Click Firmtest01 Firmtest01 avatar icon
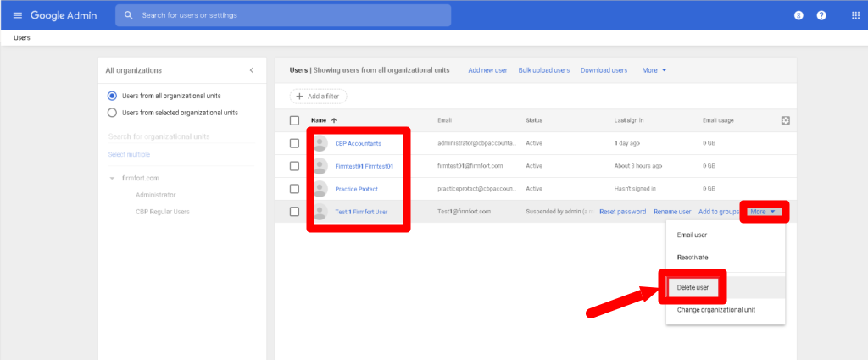Image resolution: width=868 pixels, height=360 pixels. [320, 166]
